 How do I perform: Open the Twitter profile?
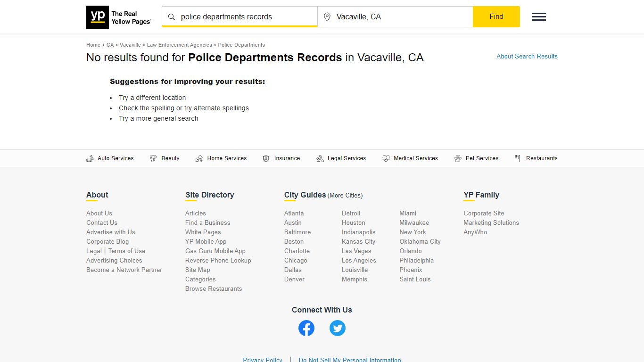click(338, 328)
